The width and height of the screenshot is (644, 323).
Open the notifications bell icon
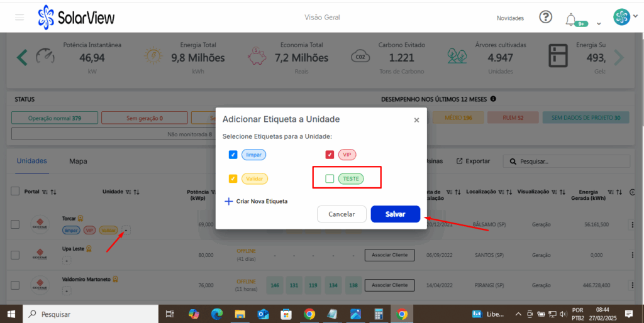coord(571,18)
